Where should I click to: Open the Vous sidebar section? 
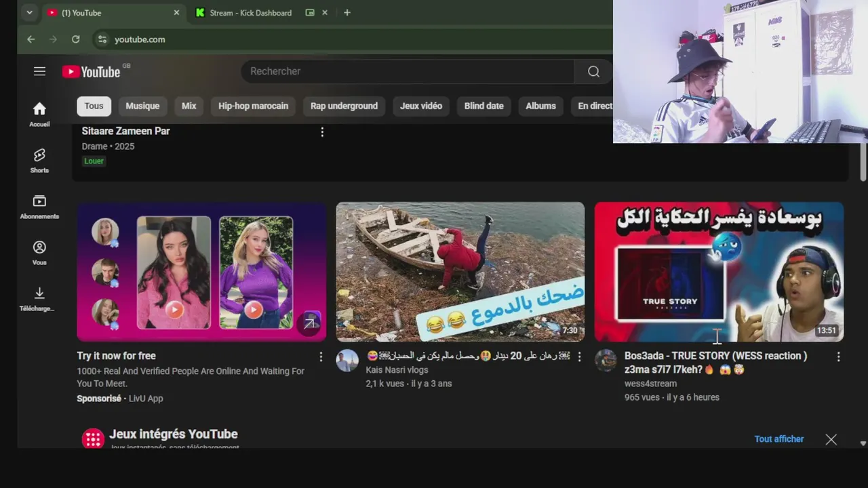pos(39,253)
